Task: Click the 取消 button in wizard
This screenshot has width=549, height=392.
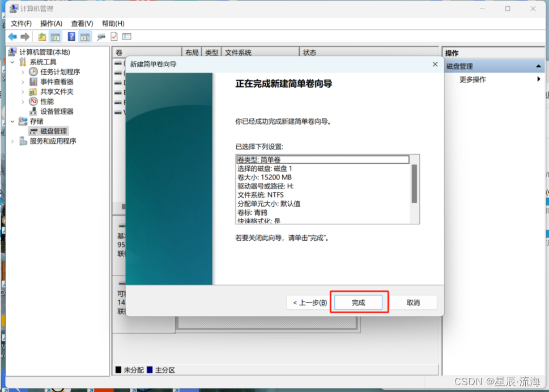Action: [413, 302]
